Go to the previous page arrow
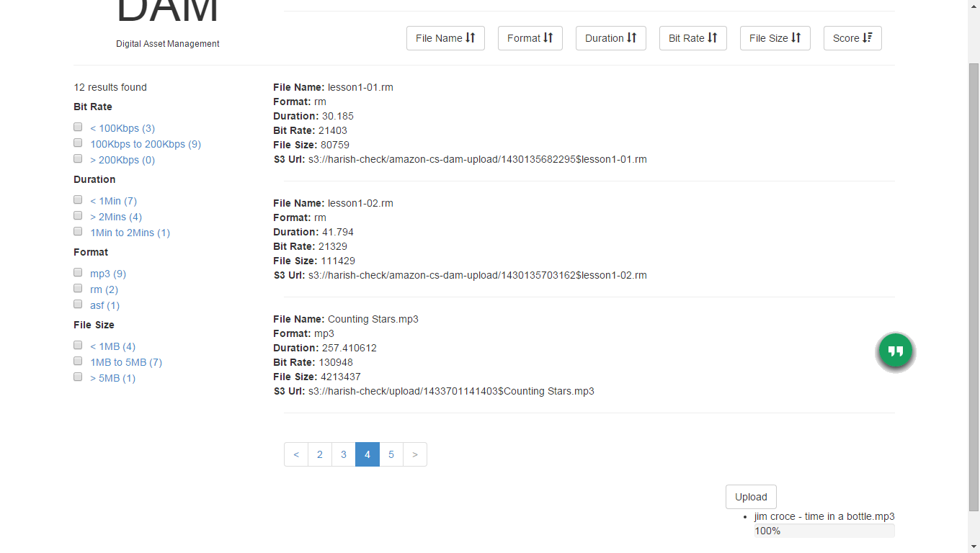The image size is (980, 553). pyautogui.click(x=296, y=454)
